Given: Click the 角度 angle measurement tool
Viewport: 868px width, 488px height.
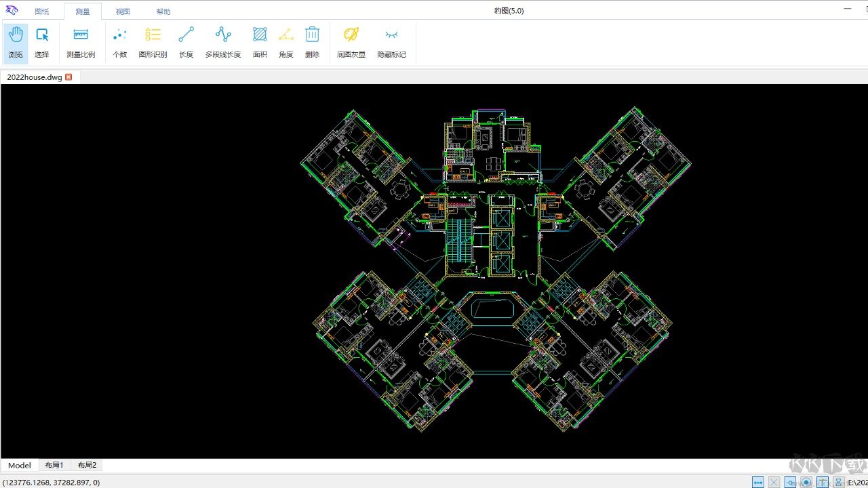Looking at the screenshot, I should coord(286,43).
